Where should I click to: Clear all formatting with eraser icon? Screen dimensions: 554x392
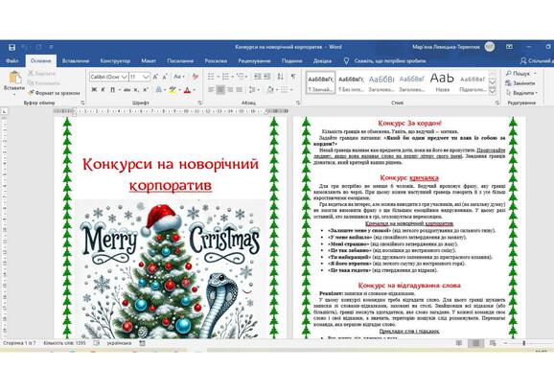195,77
